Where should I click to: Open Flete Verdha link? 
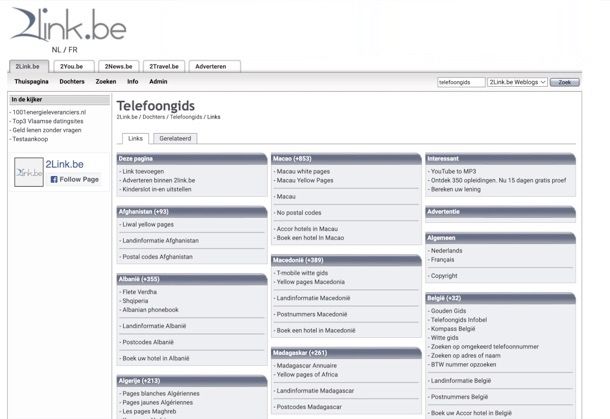click(140, 292)
